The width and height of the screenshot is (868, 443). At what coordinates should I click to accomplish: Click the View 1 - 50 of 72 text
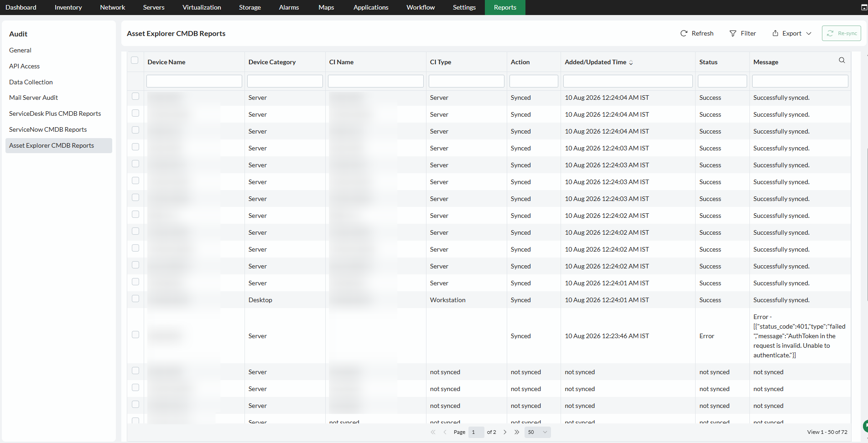coord(827,432)
